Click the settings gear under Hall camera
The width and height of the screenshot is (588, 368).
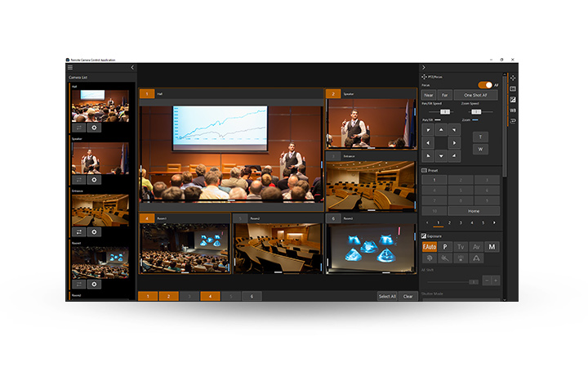coord(94,128)
